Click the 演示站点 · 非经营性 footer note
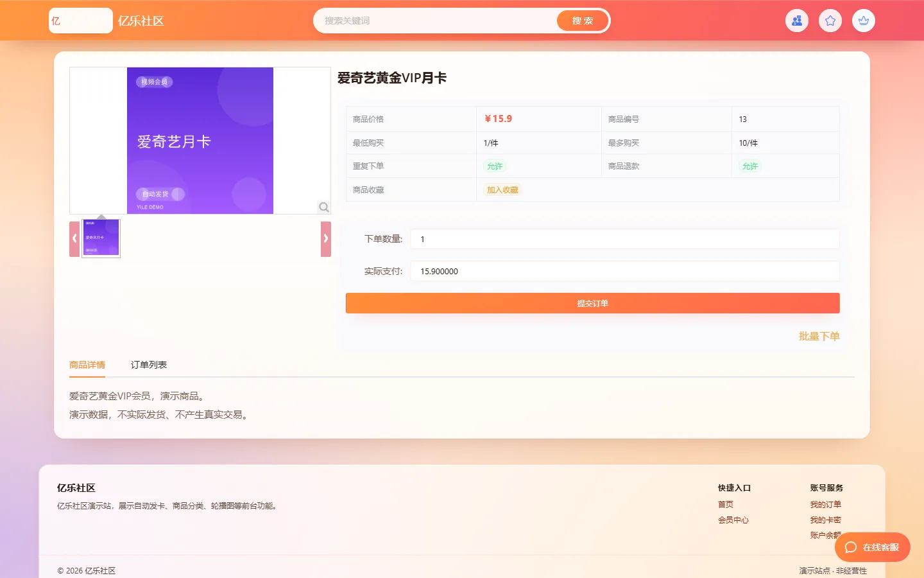 tap(833, 571)
